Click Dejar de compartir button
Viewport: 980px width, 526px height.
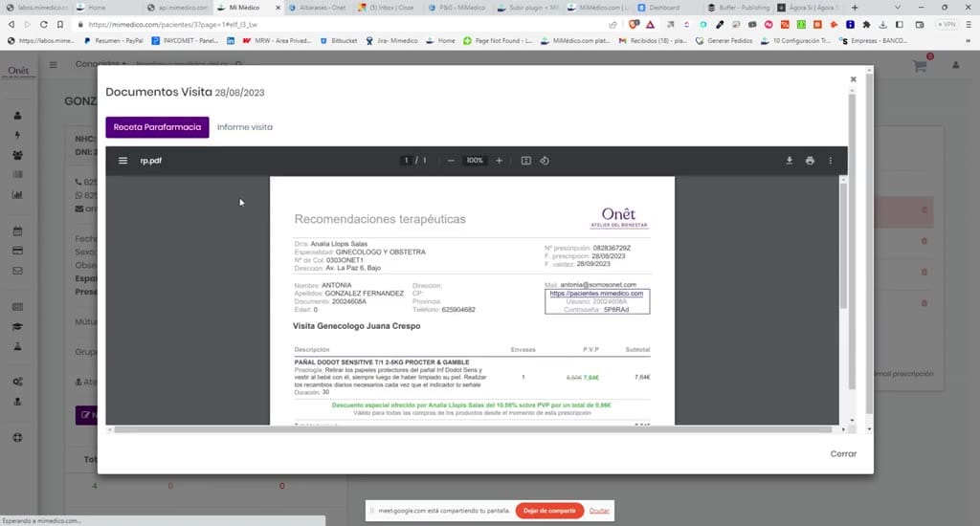[x=549, y=511]
